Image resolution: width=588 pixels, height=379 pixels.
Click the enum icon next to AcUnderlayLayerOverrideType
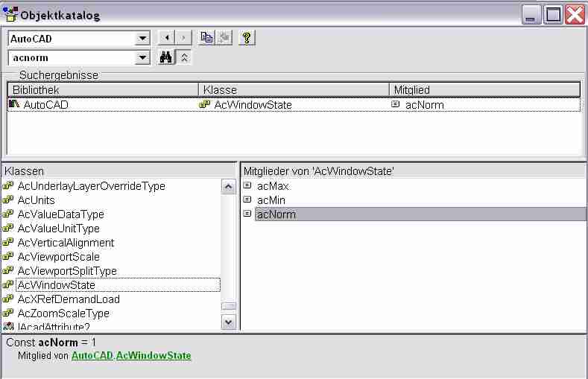pos(8,185)
